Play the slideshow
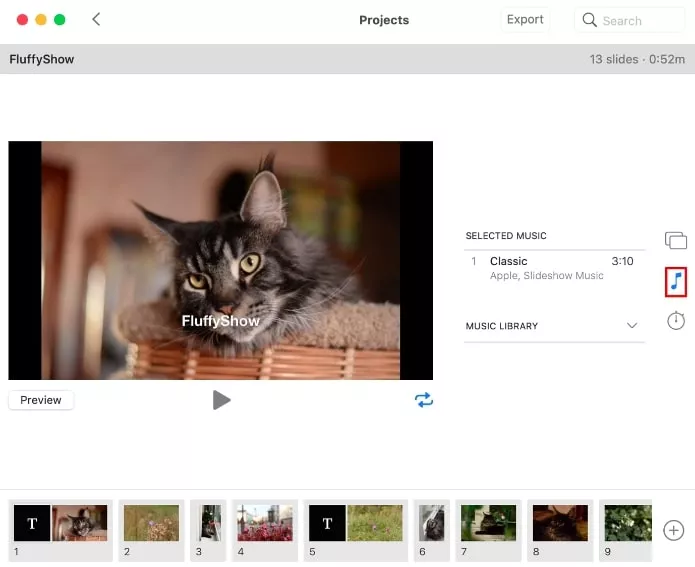 click(221, 400)
